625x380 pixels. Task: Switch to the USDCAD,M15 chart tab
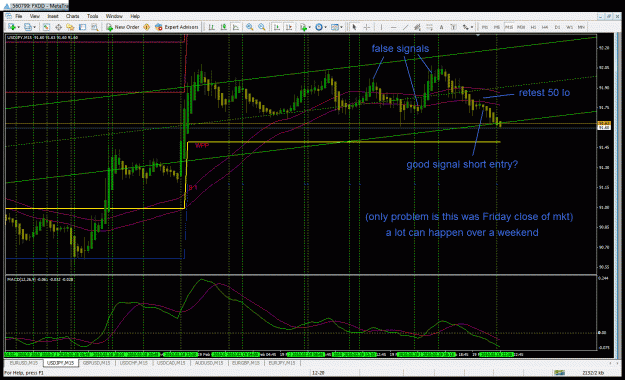(x=171, y=363)
